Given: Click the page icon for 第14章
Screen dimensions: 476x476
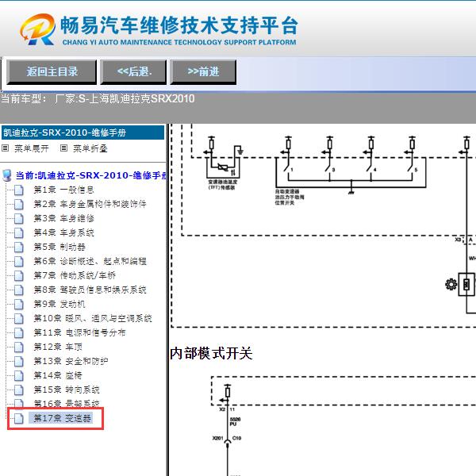Looking at the screenshot, I should pyautogui.click(x=19, y=375).
